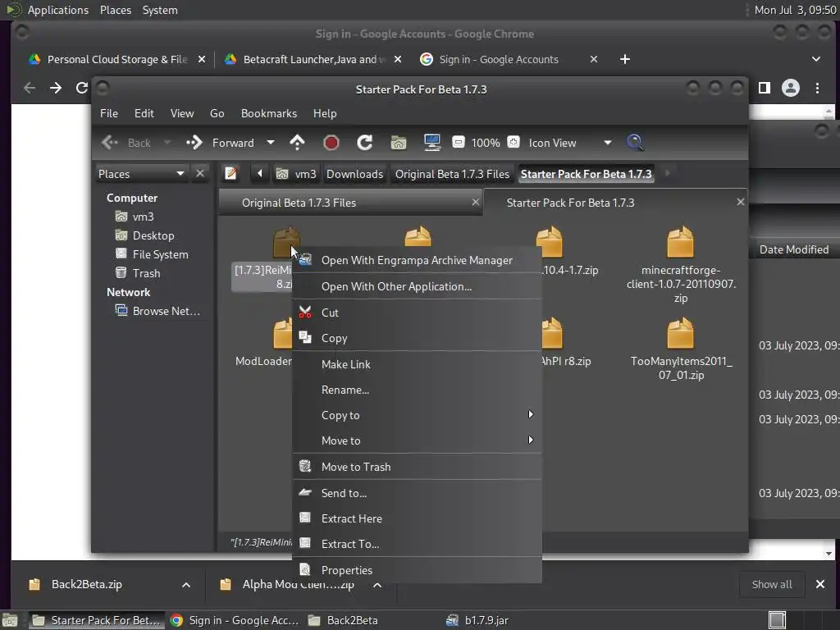Image resolution: width=840 pixels, height=630 pixels.
Task: Open System menu in top panel
Action: click(160, 10)
